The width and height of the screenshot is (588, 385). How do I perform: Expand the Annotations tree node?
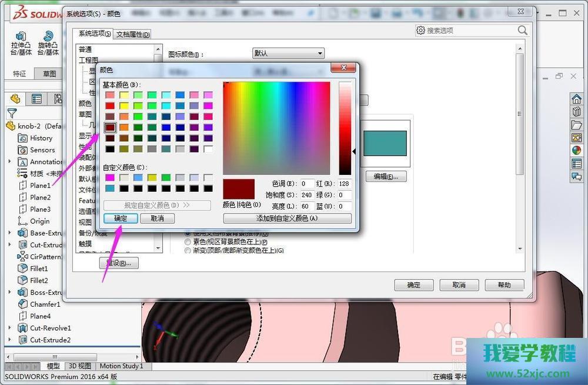[9, 162]
